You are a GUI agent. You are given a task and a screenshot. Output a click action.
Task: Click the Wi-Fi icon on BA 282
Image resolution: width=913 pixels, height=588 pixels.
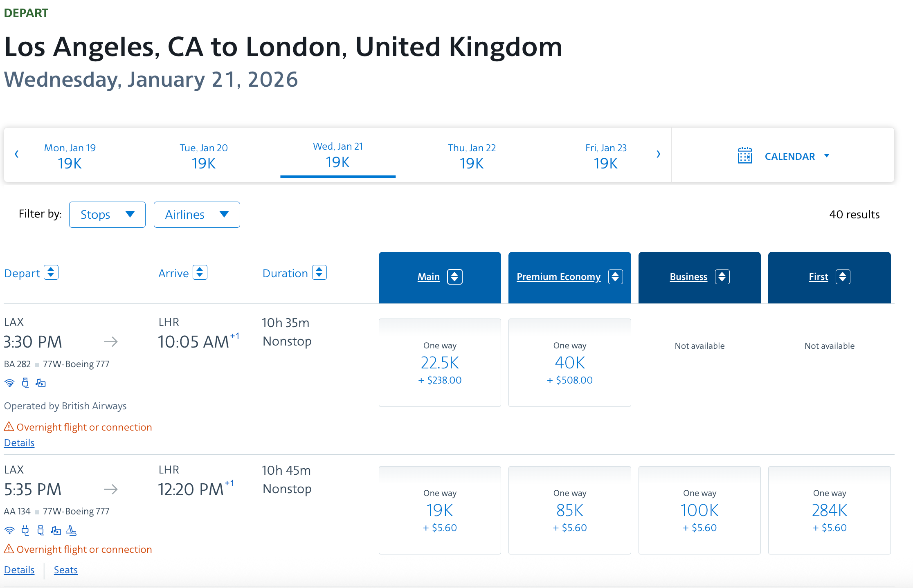[x=9, y=383]
